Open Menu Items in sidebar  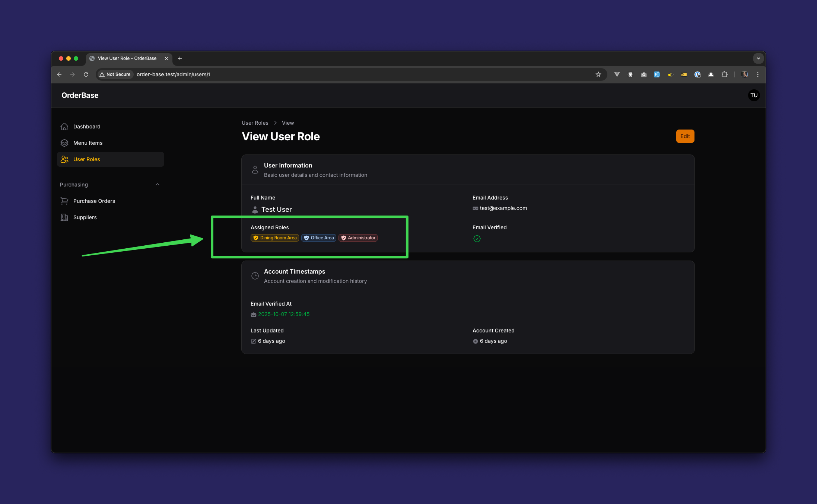(88, 143)
